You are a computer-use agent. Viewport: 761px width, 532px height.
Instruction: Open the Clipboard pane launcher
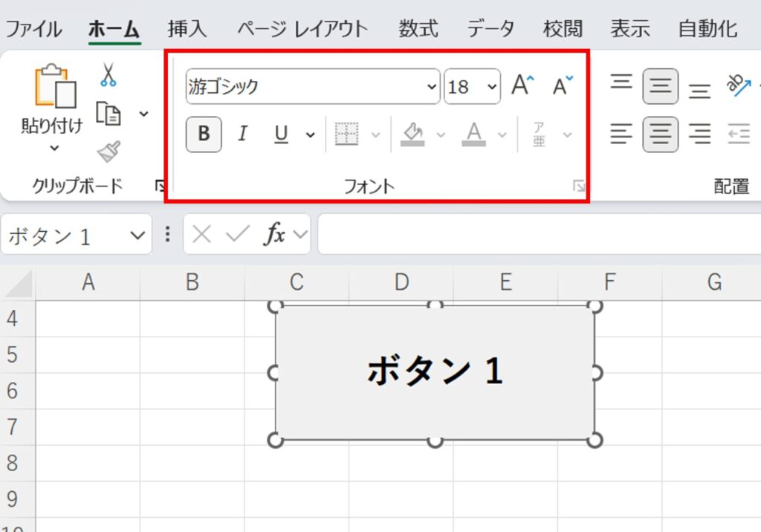pos(159,186)
